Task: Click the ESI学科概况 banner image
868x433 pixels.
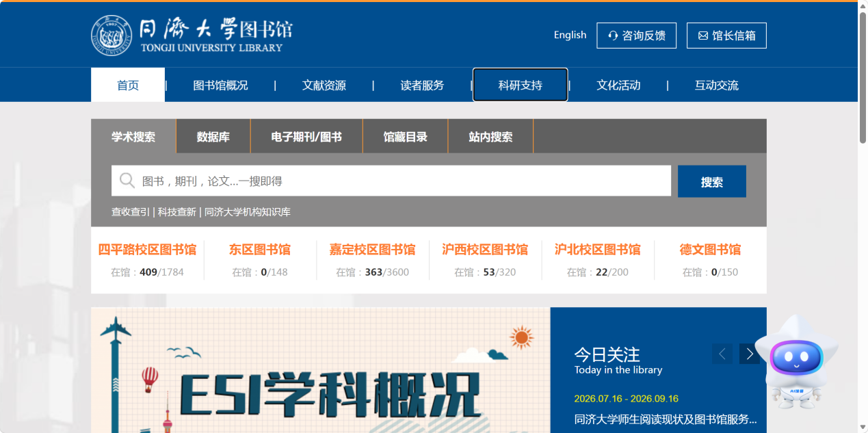Action: (321, 370)
